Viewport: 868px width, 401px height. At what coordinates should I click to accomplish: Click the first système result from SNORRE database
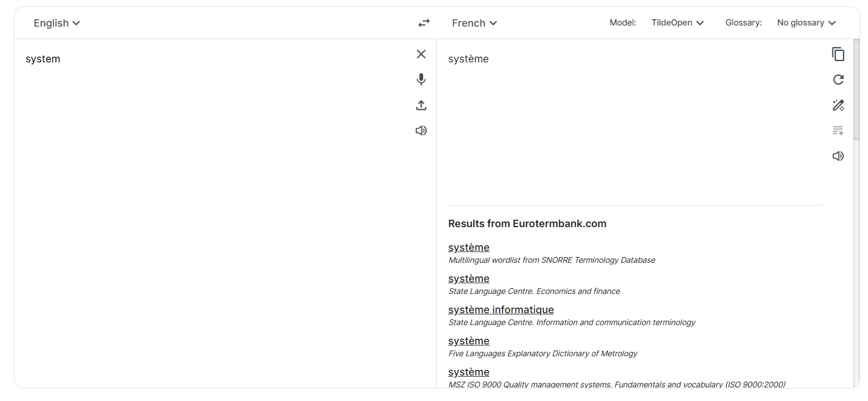(x=469, y=247)
